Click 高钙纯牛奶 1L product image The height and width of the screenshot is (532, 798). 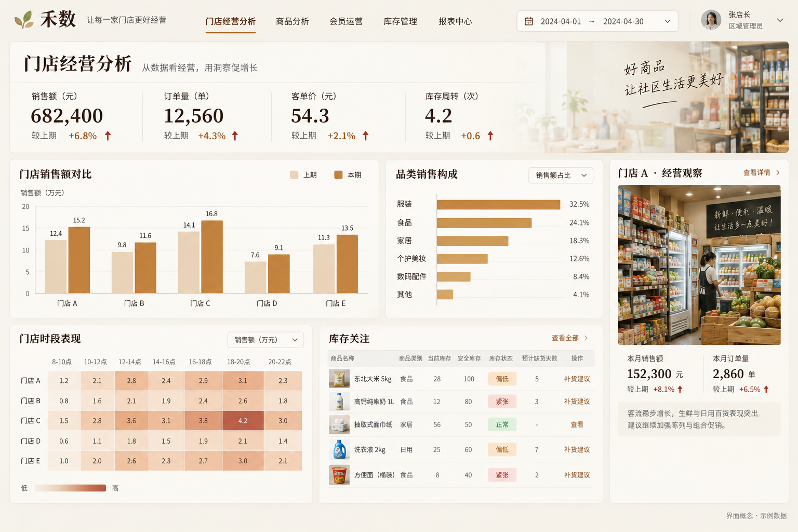(x=339, y=402)
